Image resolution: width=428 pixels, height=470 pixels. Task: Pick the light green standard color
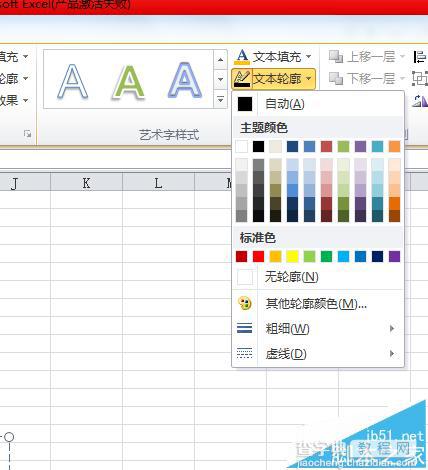pyautogui.click(x=310, y=256)
